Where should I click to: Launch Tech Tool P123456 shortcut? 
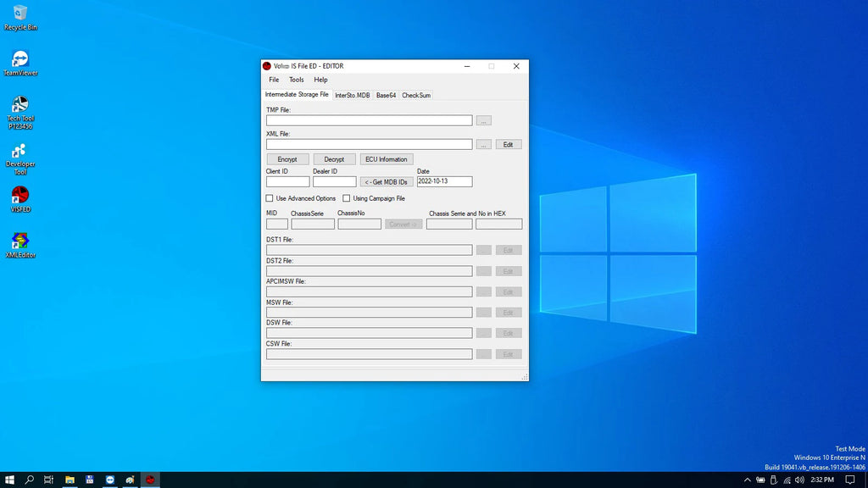coord(20,113)
